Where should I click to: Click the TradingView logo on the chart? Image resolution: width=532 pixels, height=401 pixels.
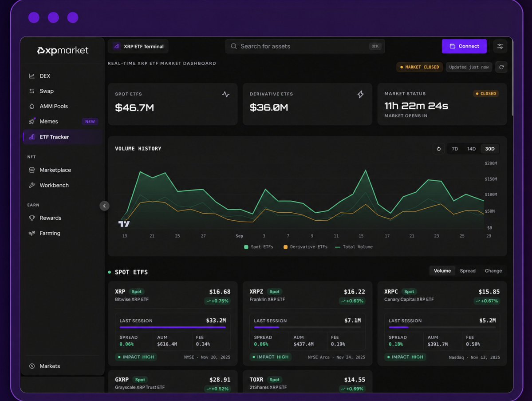point(124,224)
